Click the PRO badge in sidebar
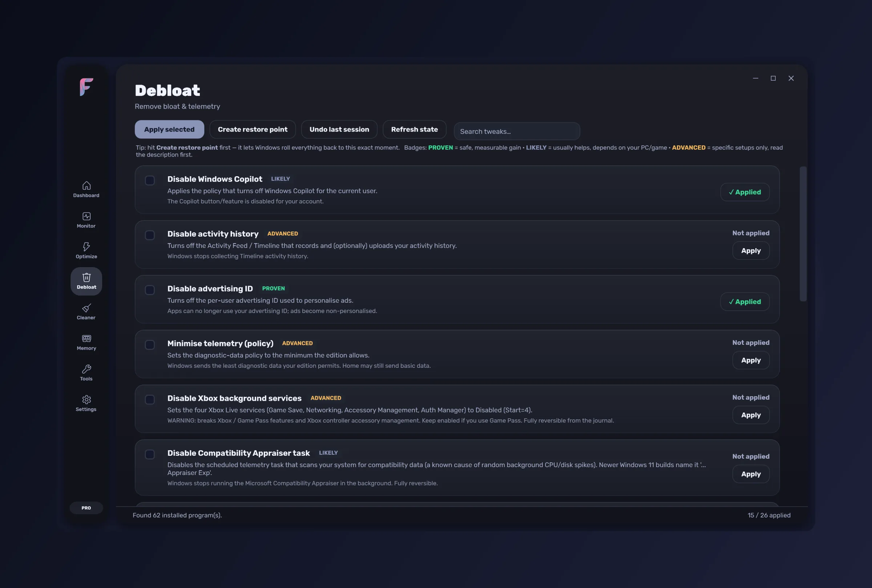 (x=86, y=508)
